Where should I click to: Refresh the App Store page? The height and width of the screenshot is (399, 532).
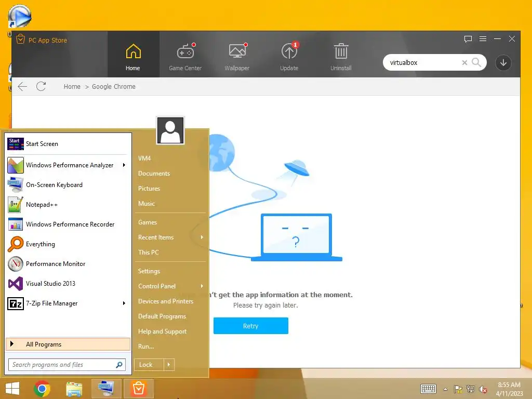(x=41, y=87)
